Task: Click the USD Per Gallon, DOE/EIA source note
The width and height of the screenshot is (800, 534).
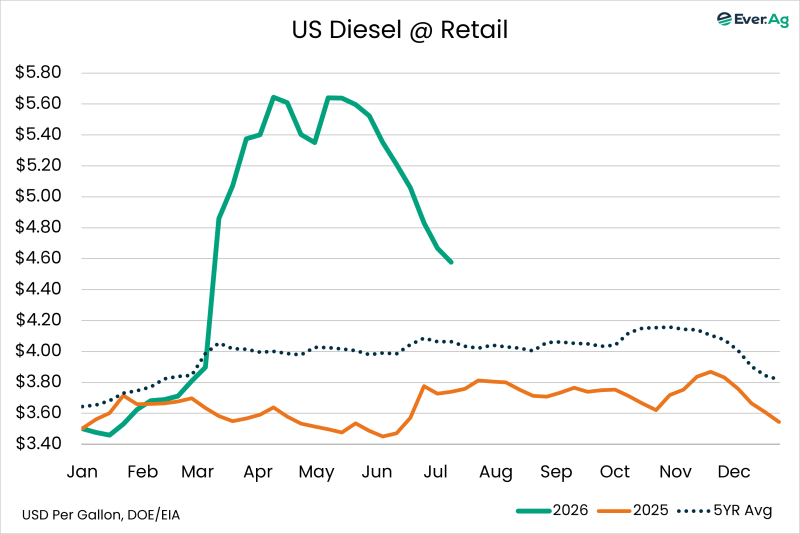Action: (101, 515)
